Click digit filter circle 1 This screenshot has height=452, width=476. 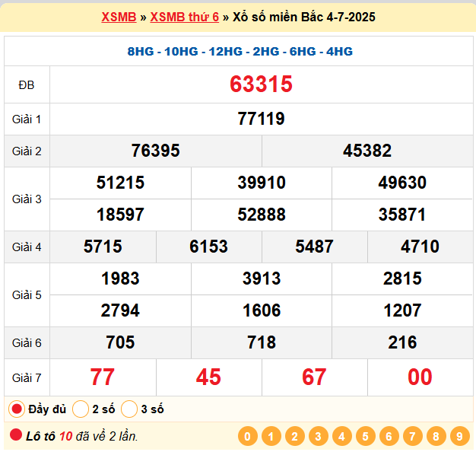(x=271, y=436)
